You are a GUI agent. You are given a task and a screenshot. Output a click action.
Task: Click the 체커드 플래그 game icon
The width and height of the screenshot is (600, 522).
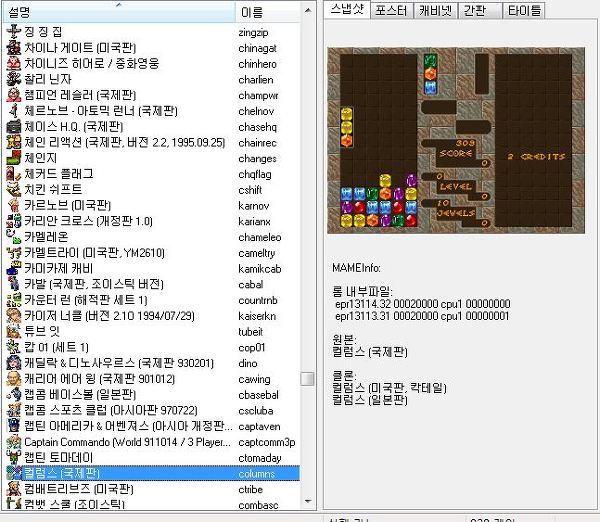coord(14,174)
